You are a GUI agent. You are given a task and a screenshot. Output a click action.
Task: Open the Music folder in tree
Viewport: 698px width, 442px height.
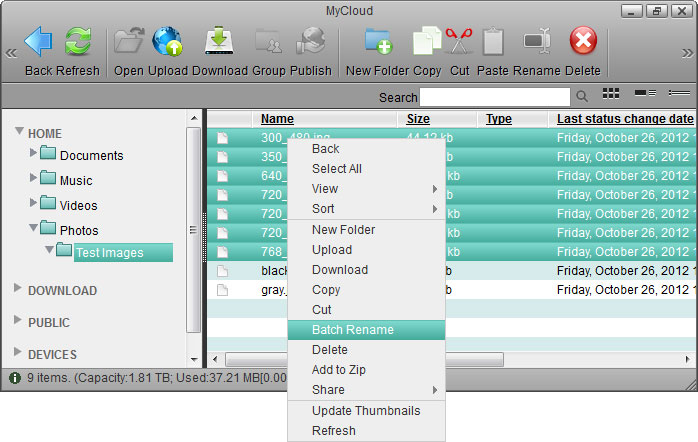pos(76,181)
